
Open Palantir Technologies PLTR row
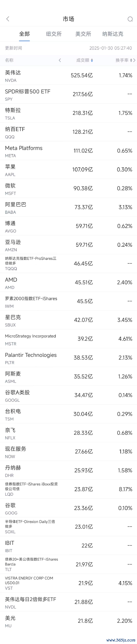[x=68, y=358]
